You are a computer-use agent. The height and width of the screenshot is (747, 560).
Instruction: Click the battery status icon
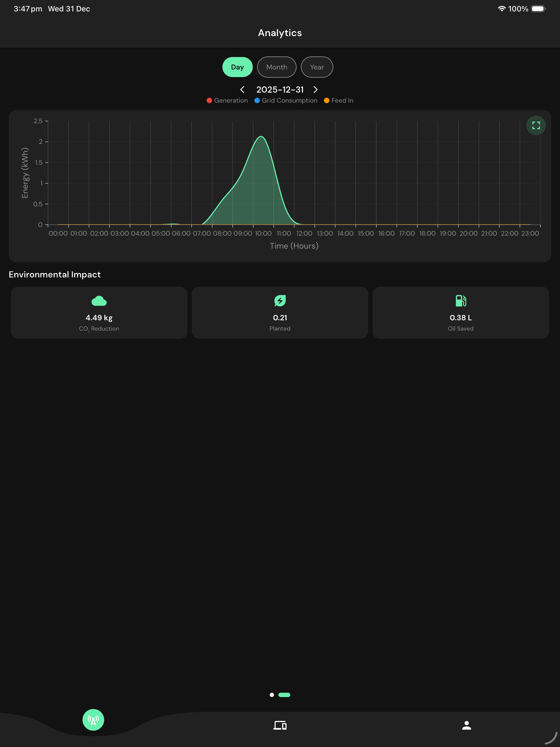tap(538, 9)
